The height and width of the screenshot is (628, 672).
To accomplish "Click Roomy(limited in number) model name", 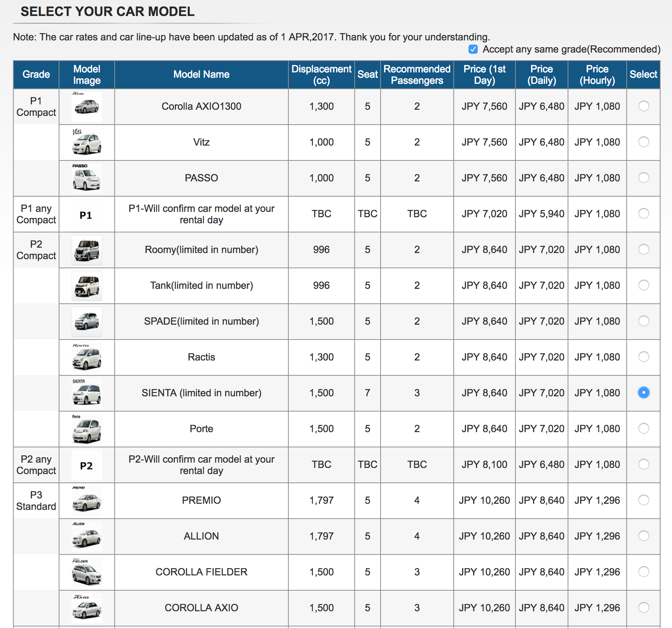I will [202, 250].
